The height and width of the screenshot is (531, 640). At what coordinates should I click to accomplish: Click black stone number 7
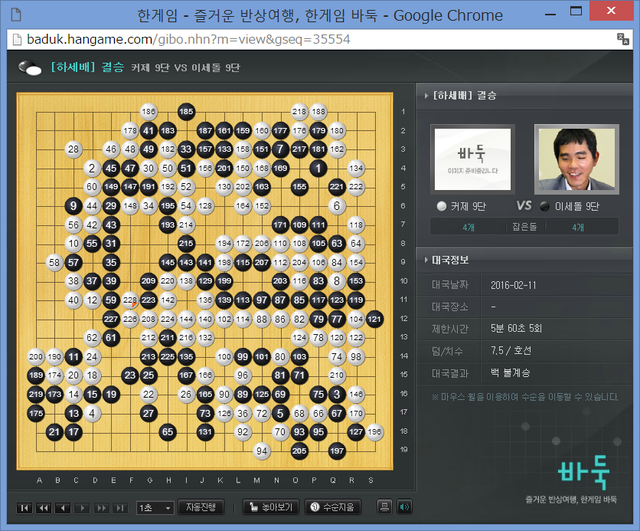tap(280, 149)
